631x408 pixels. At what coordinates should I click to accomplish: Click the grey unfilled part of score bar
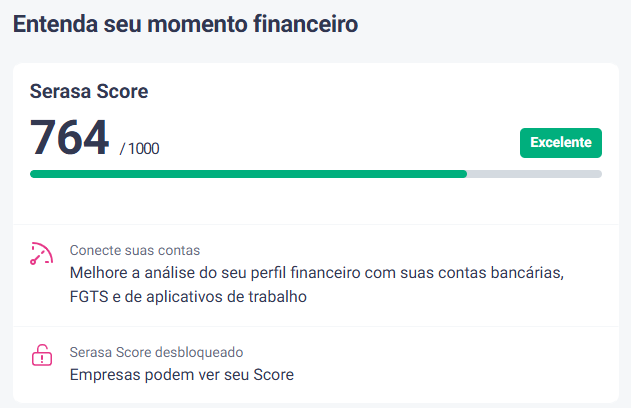tap(535, 174)
